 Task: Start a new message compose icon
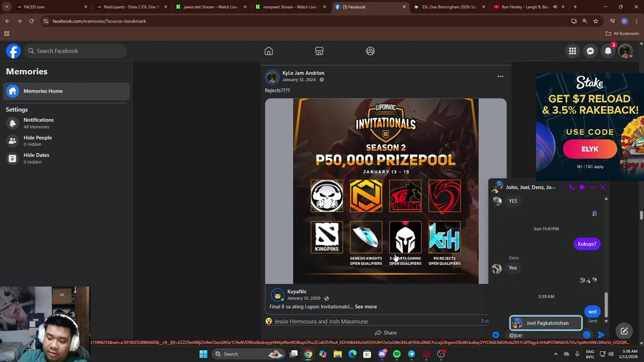coord(624,331)
